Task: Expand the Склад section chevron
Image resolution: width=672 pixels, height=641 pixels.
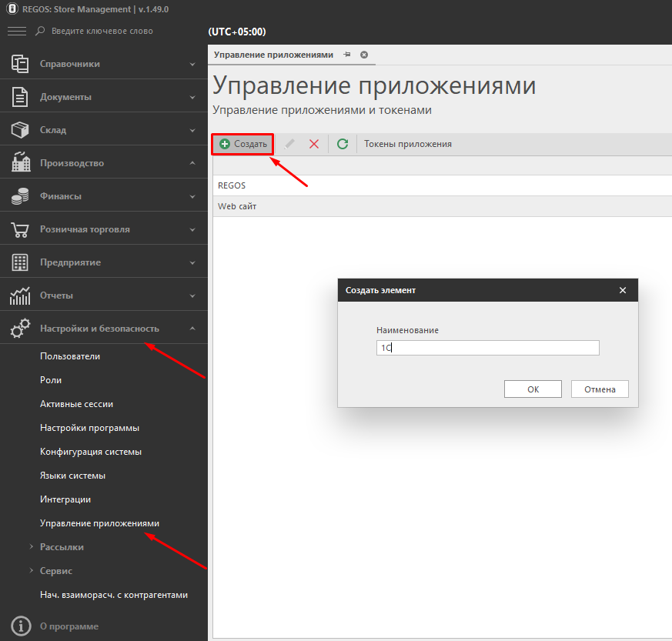Action: [x=192, y=130]
